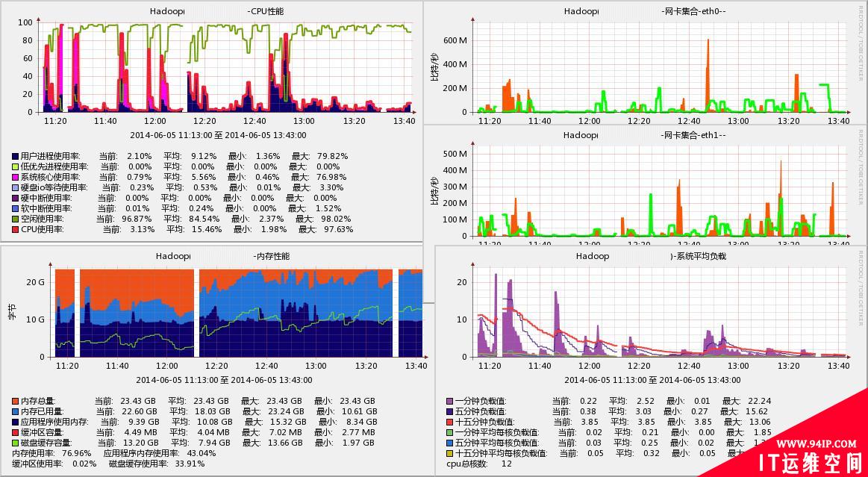Click the 空闲使用率 current value 96.87%

pyautogui.click(x=136, y=219)
